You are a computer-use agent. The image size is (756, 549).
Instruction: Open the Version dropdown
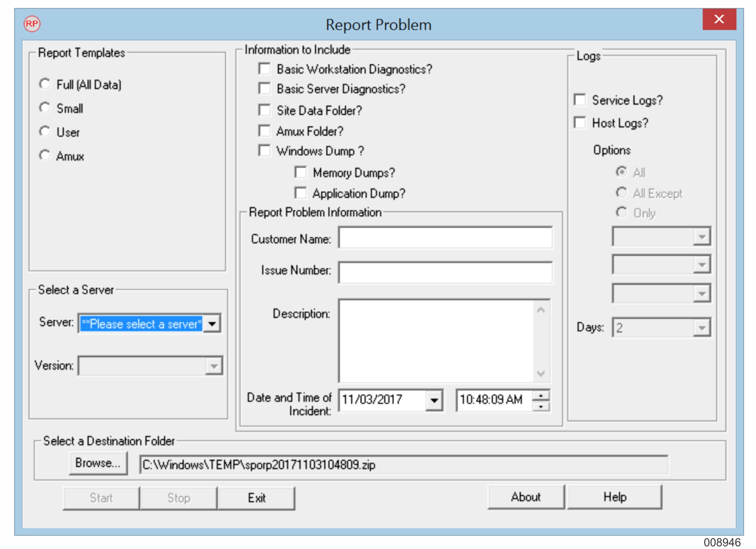[x=214, y=366]
